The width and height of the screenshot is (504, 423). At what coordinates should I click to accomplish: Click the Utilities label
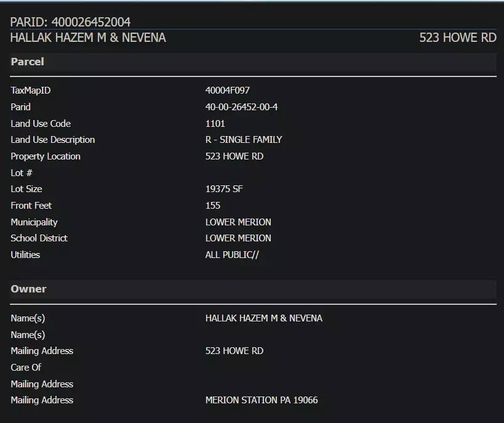[x=25, y=255]
